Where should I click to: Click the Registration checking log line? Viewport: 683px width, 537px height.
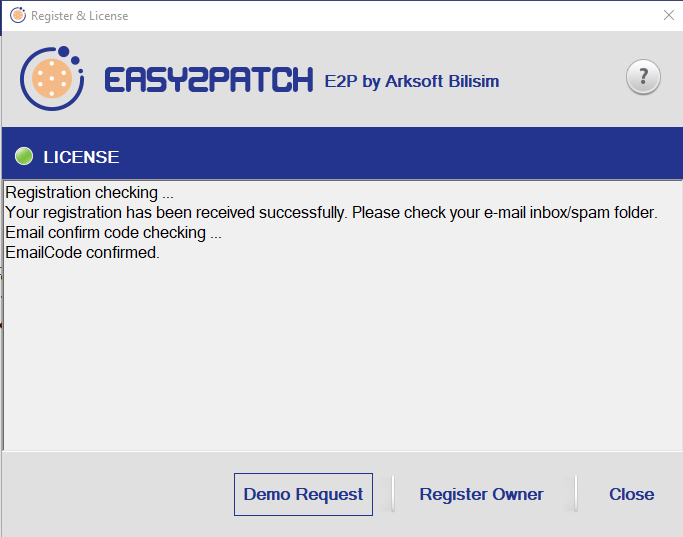click(x=90, y=193)
